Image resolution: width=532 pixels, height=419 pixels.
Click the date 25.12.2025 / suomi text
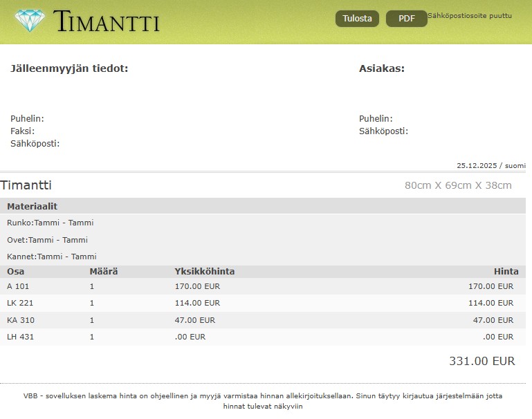490,165
